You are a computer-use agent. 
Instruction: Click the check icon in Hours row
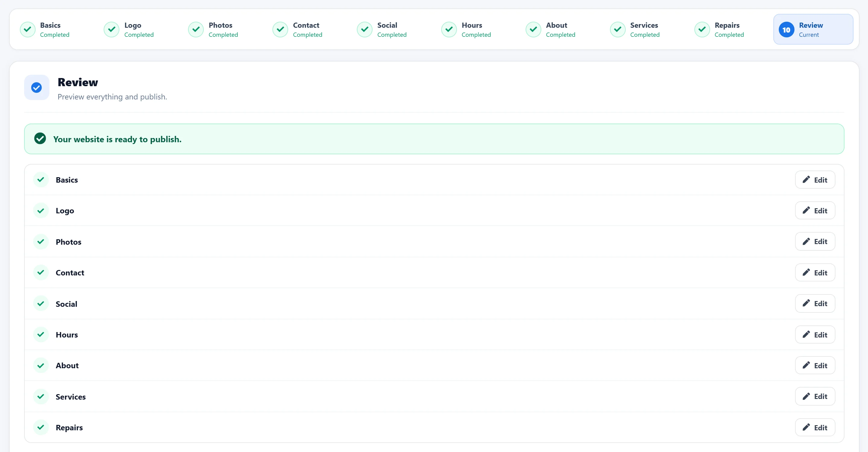41,334
